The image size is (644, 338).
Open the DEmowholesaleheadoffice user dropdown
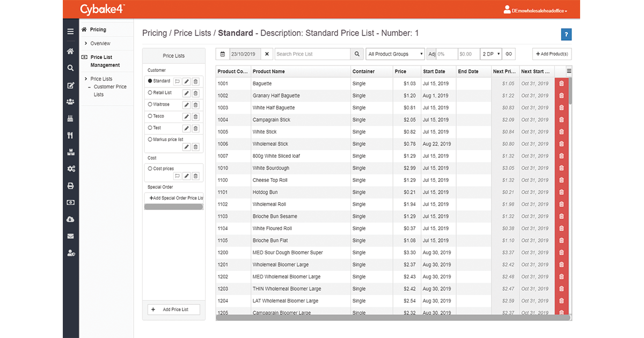click(x=536, y=10)
